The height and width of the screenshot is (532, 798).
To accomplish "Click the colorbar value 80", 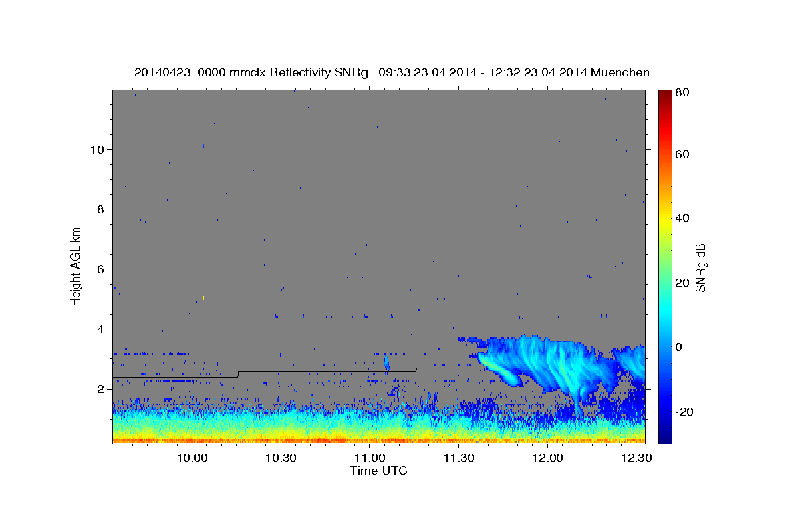I will 682,93.
